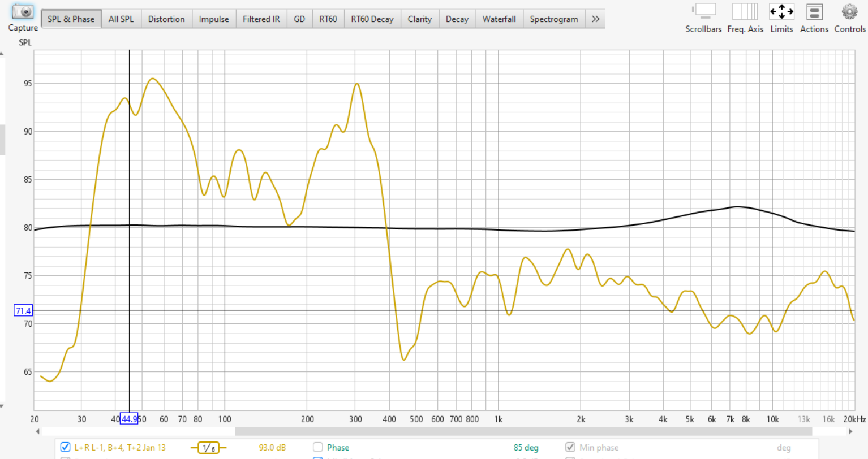The width and height of the screenshot is (868, 459).
Task: Click the left arrow of horizontal scrollbar
Action: point(38,431)
